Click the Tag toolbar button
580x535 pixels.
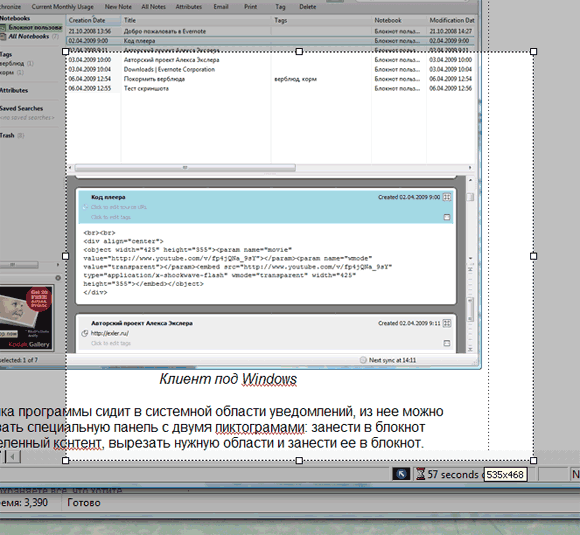tap(280, 7)
